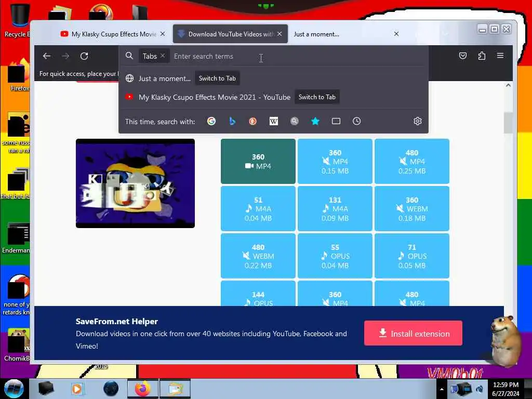Close the My Klasky Csupo Effects tab
The image size is (532, 399).
click(x=163, y=34)
